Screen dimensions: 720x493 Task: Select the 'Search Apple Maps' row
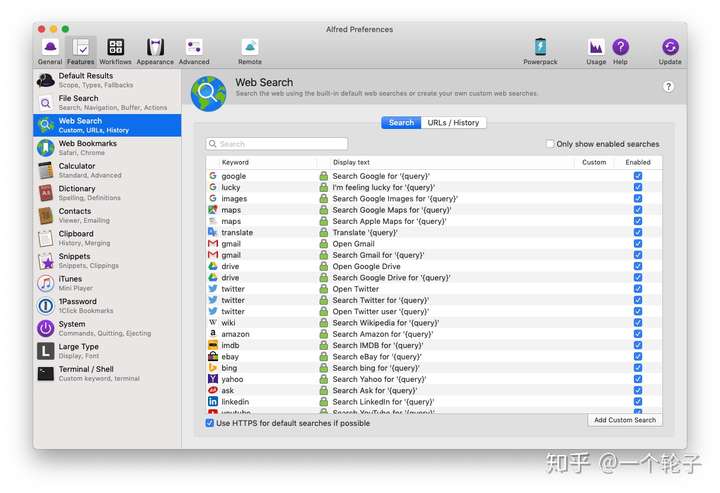coord(434,221)
